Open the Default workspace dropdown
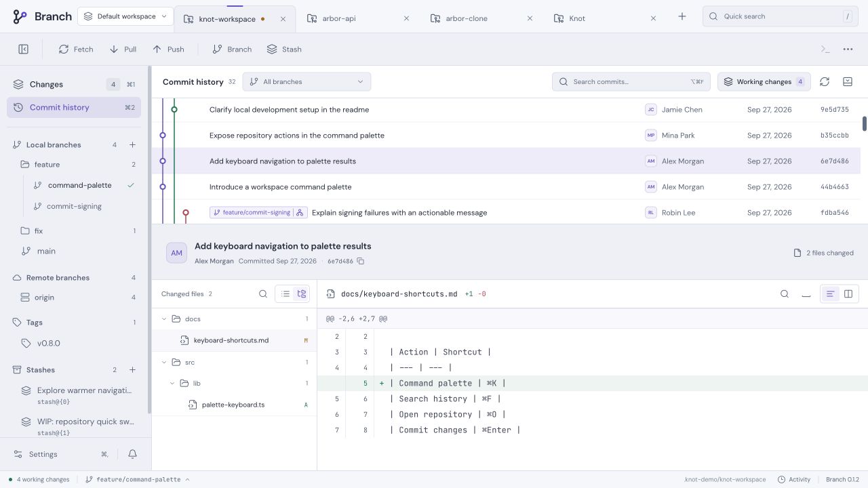This screenshot has height=488, width=868. pyautogui.click(x=125, y=16)
